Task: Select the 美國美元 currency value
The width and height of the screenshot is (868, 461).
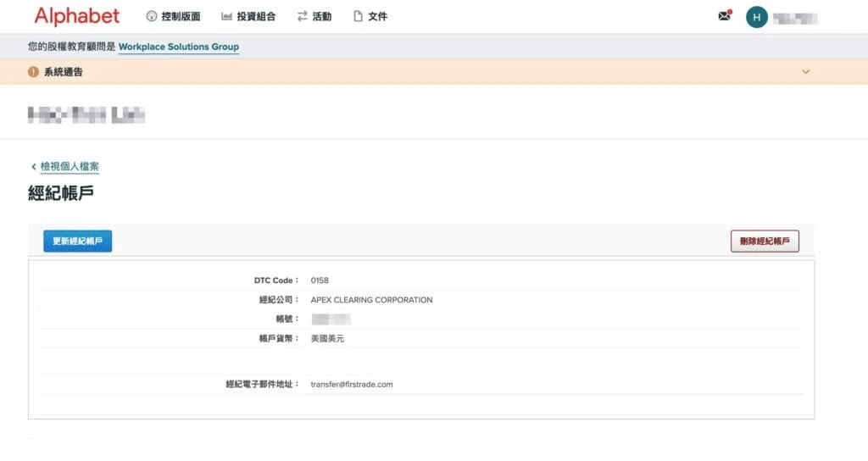Action: [x=327, y=339]
